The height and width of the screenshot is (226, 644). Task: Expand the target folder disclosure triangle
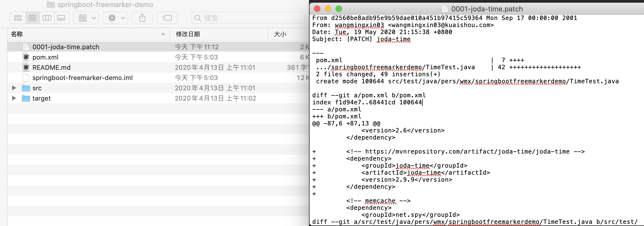14,98
